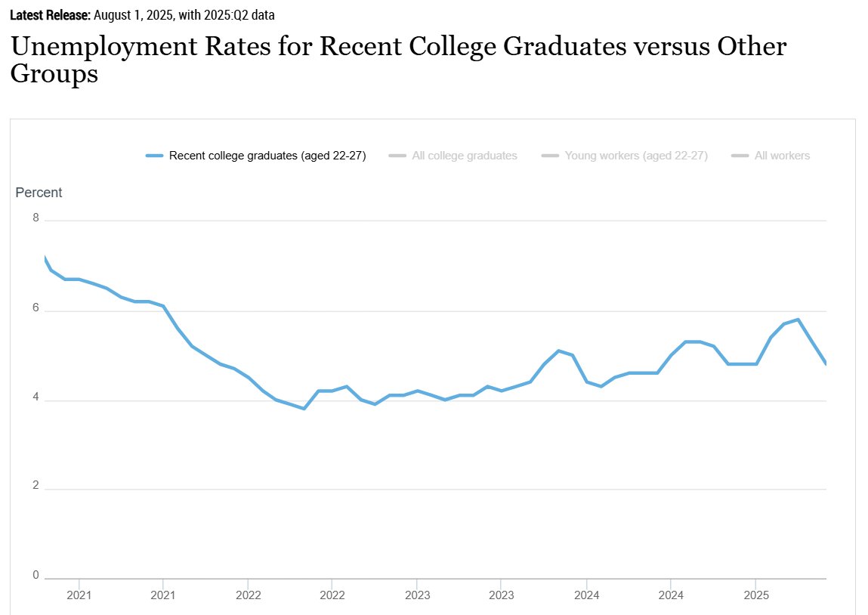Click the 2025 peak point on the line
The image size is (868, 615).
point(798,320)
